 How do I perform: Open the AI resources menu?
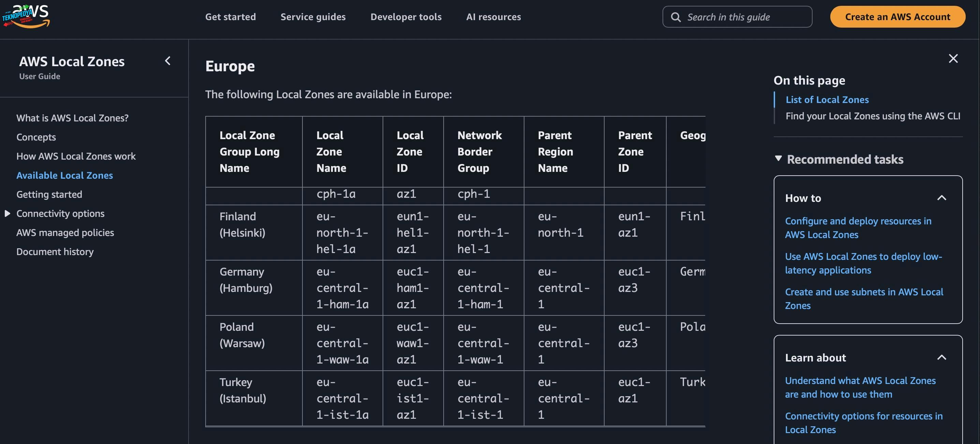pos(493,17)
